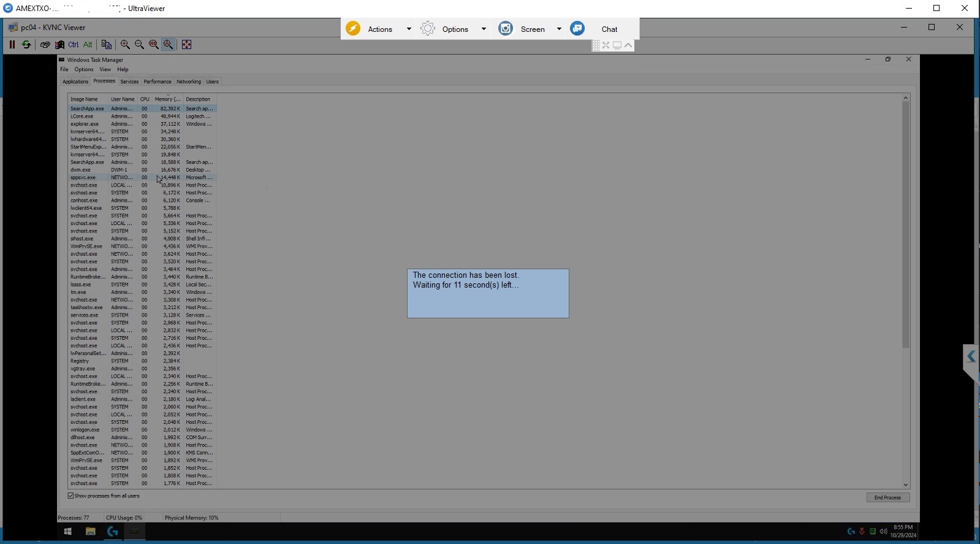Click the fullscreen arrows icon under UltraViewer toolbar
This screenshot has height=544, width=980.
(x=606, y=45)
